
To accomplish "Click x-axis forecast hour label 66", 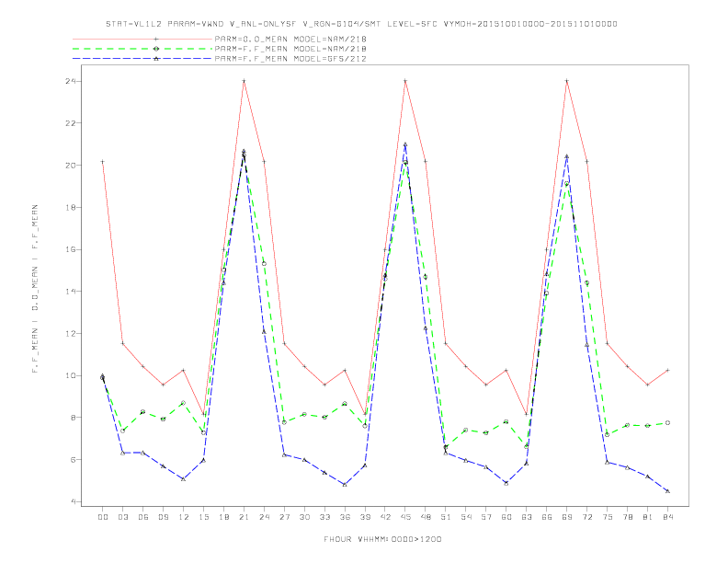I will (x=547, y=517).
